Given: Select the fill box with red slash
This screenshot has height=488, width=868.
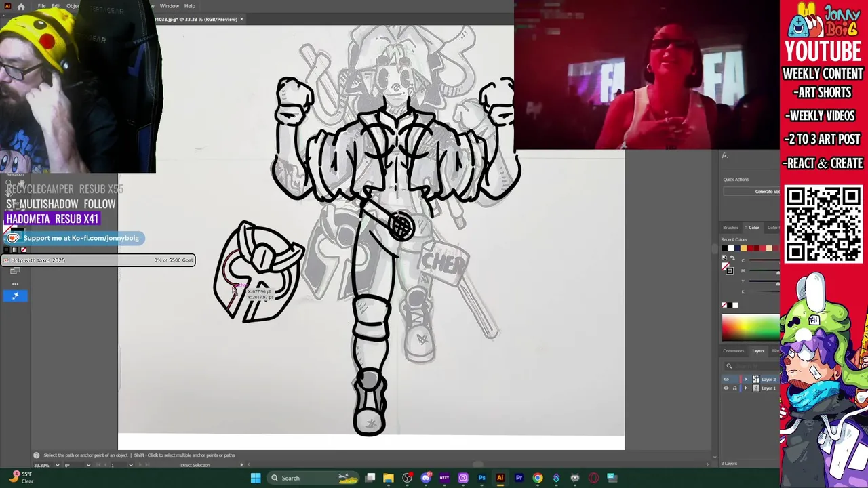Looking at the screenshot, I should [x=725, y=266].
